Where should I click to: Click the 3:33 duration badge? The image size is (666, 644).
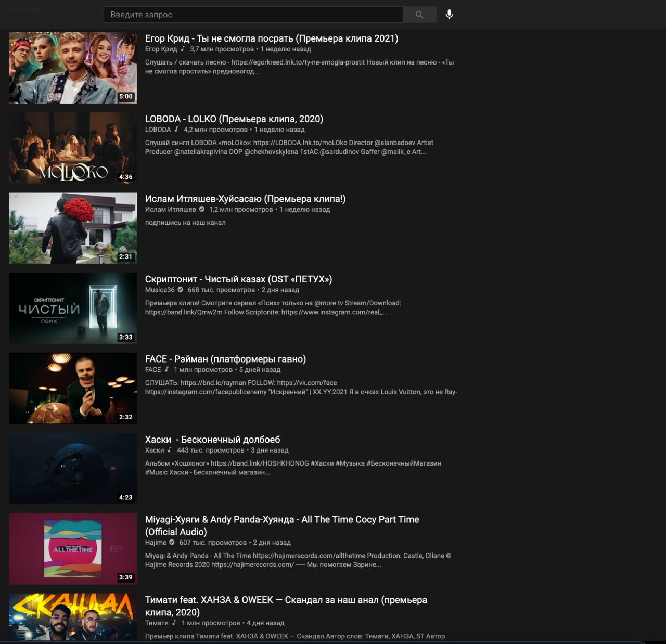coord(126,337)
